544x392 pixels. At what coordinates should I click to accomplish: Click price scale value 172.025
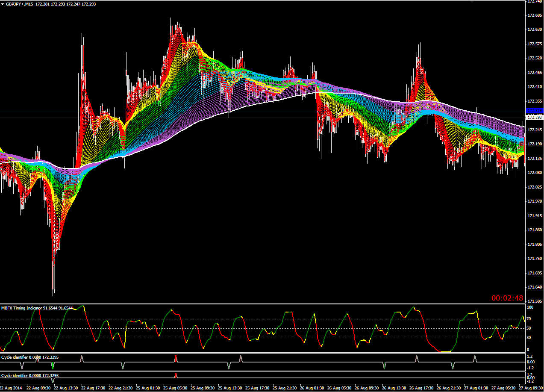[x=534, y=187]
